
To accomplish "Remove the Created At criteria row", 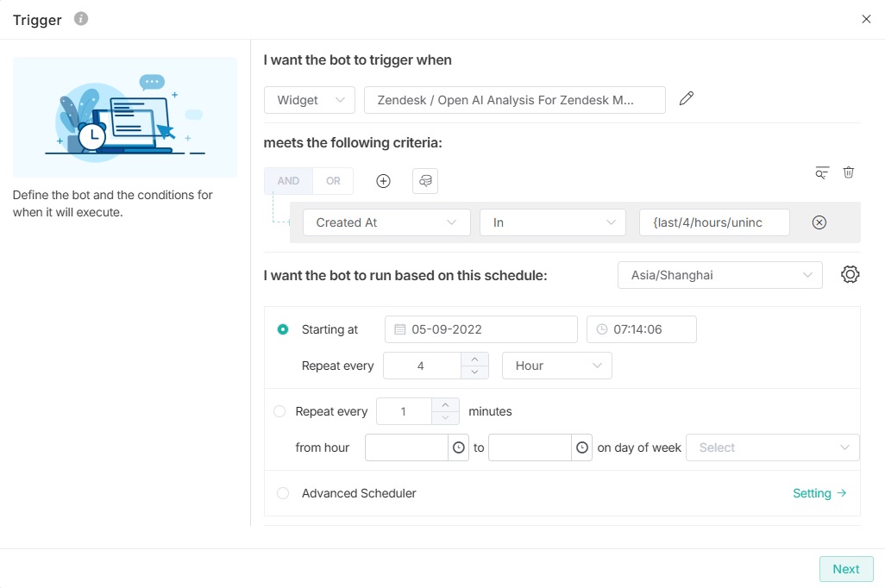I will point(819,222).
